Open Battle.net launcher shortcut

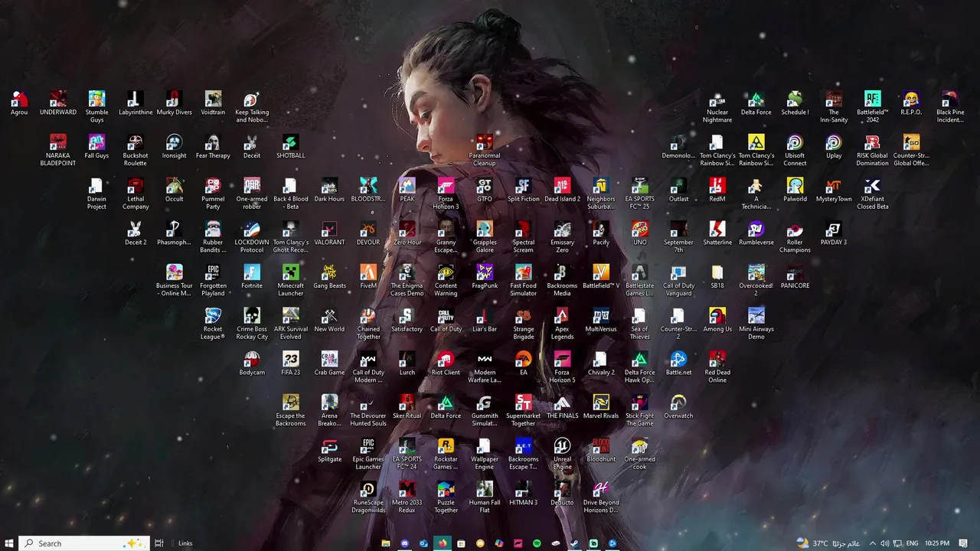678,364
